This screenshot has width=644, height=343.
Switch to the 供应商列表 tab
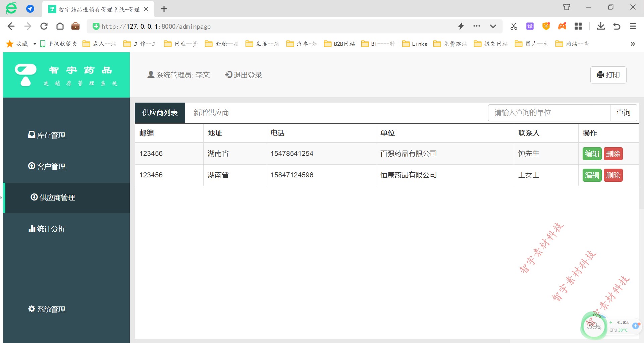pos(160,113)
